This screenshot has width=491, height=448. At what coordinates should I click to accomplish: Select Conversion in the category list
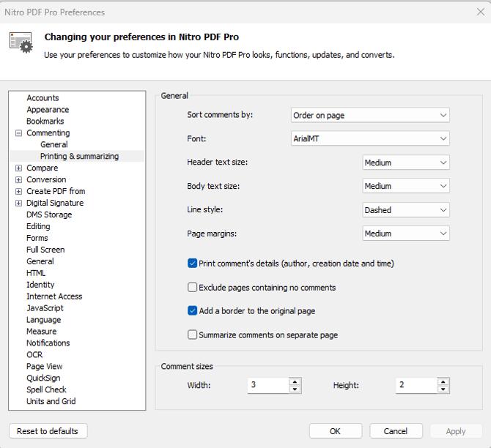[46, 179]
